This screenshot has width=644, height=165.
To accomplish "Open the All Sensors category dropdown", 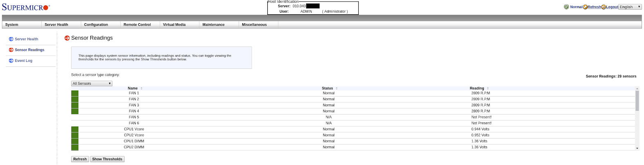I will pos(92,84).
